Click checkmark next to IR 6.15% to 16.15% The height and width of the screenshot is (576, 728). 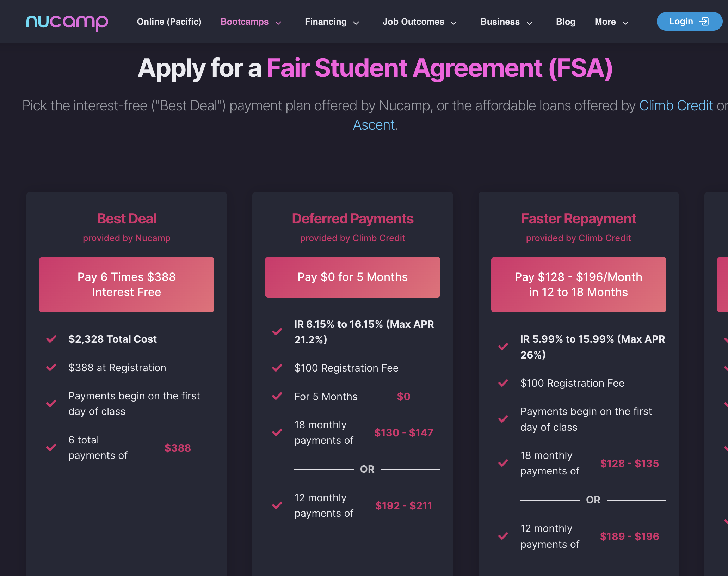[x=277, y=332]
